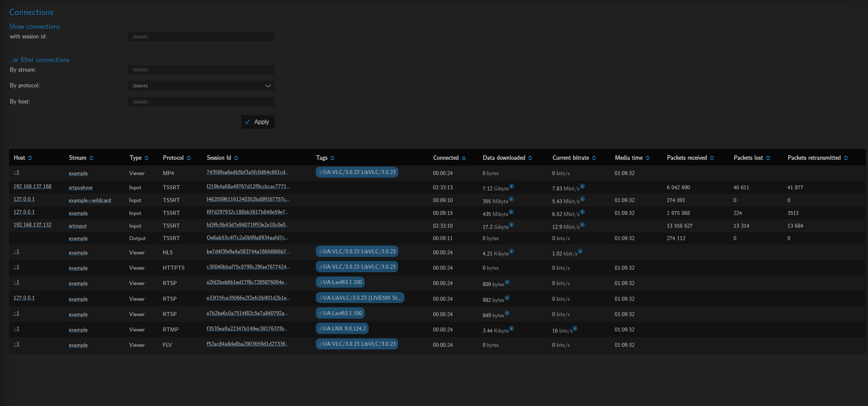Open session 74358fea6edb5bf3a5fc0d64c661cd link
Screen dimensions: 868x406
click(x=247, y=172)
